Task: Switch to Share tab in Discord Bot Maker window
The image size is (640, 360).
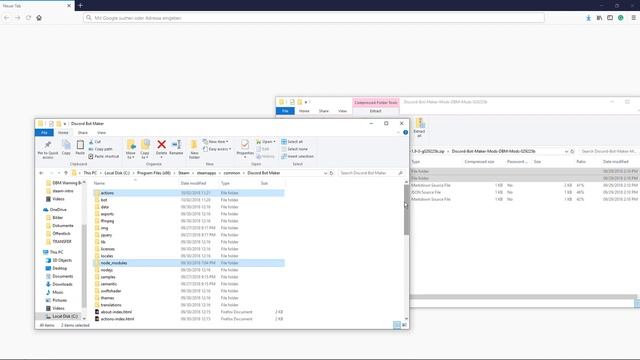Action: point(83,133)
